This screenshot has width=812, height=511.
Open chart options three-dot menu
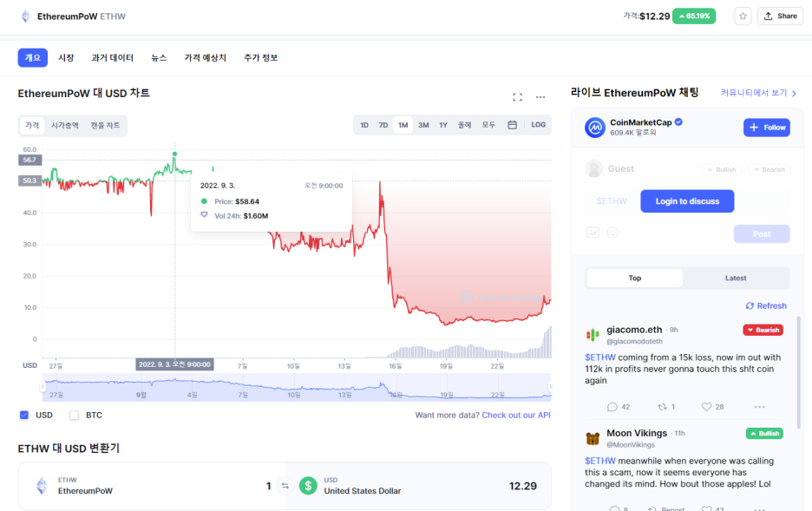[540, 97]
